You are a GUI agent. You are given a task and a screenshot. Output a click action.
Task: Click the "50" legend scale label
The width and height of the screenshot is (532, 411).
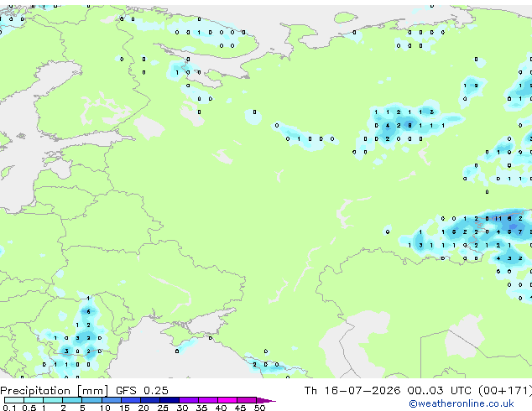point(259,408)
